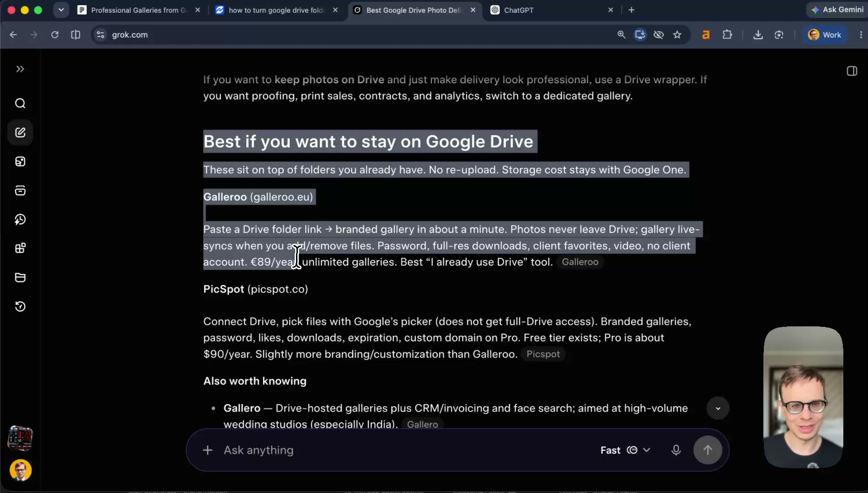Click the 'Best if you want to stay on Google Drive' heading
The width and height of the screenshot is (868, 493).
[x=368, y=142]
